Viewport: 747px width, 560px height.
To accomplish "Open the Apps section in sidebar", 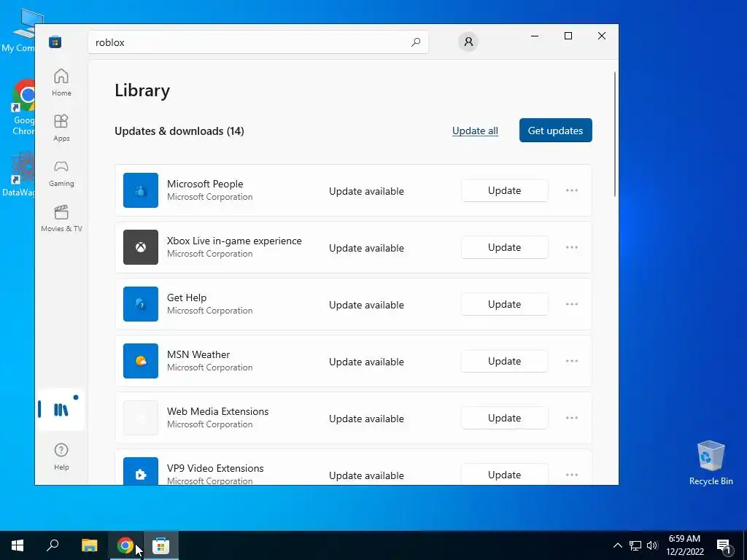I will pos(61,128).
